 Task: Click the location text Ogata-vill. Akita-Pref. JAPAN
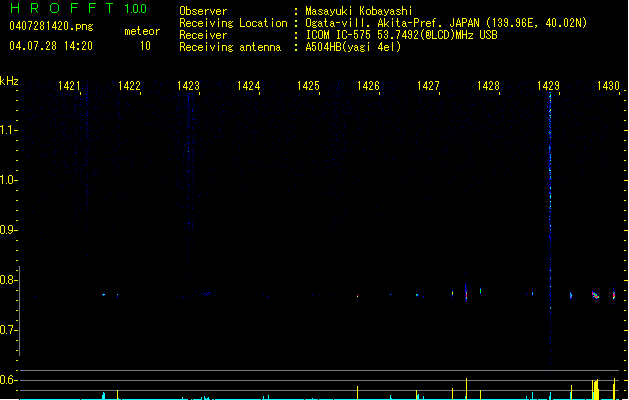point(392,23)
